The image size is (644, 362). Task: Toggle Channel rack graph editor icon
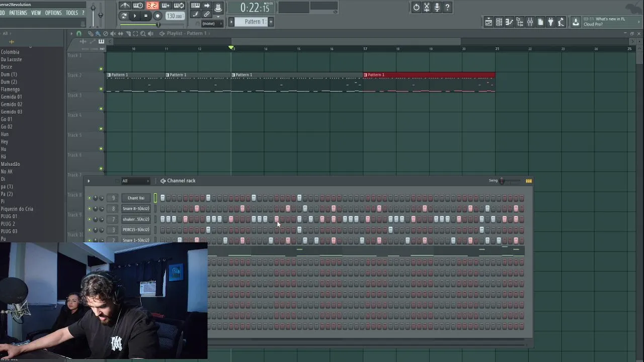[528, 181]
